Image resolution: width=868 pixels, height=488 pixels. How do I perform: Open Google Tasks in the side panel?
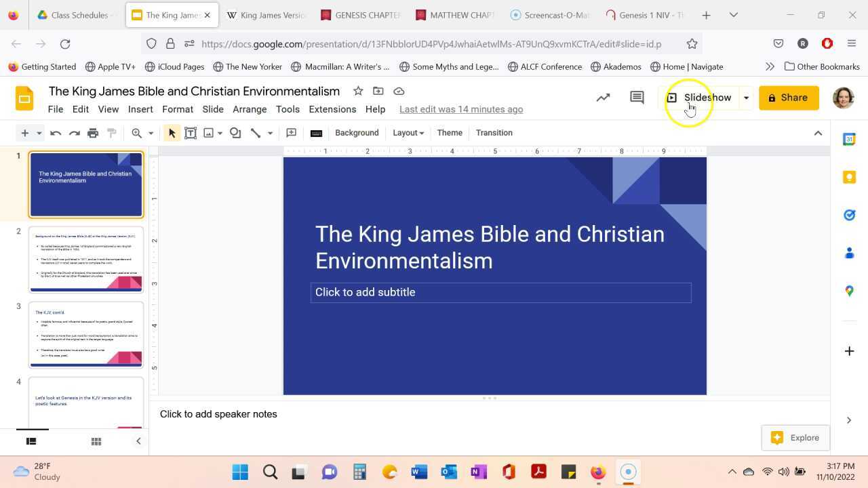[x=849, y=215]
